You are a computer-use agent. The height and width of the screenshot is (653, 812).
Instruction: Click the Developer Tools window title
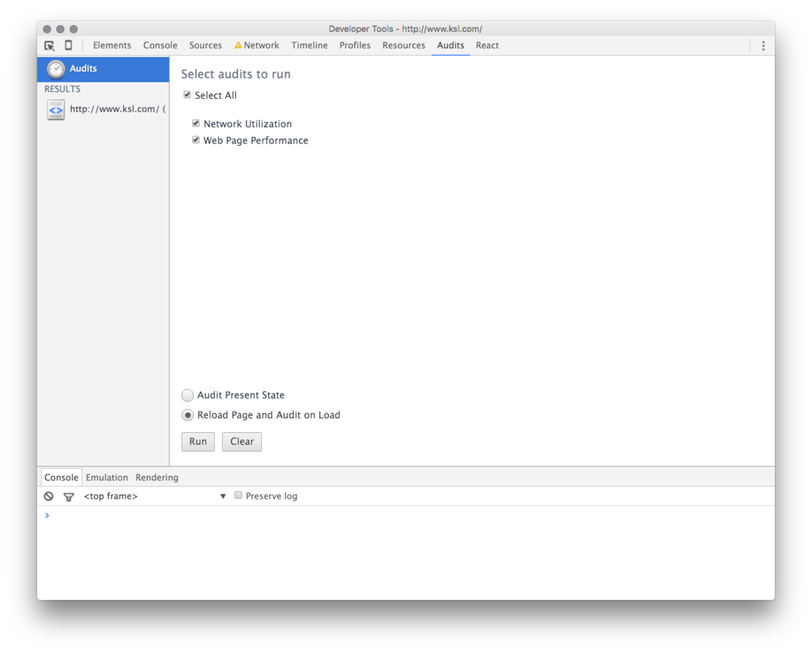405,29
